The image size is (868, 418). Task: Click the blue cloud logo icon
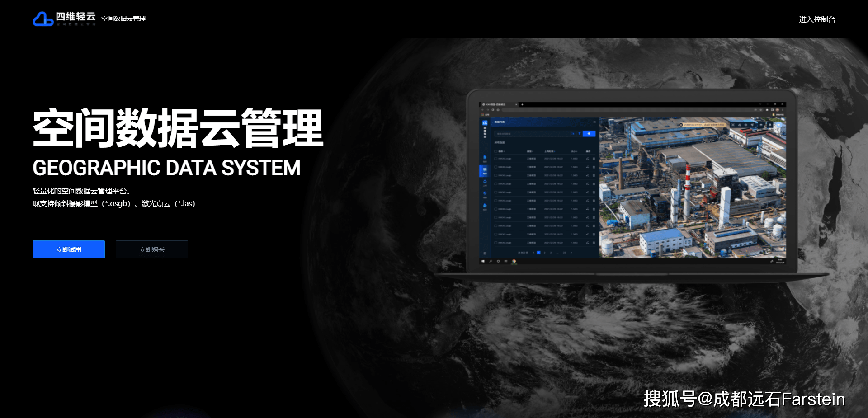[x=43, y=19]
